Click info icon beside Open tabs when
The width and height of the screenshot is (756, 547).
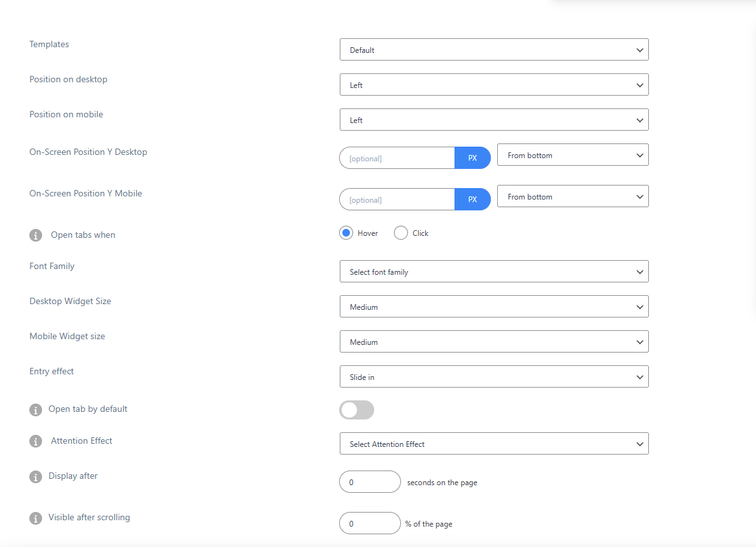point(36,235)
